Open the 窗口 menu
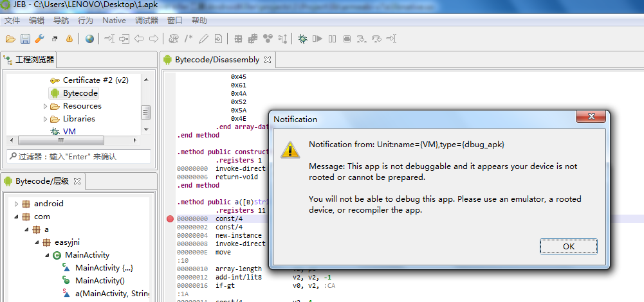Screen dimensions: 644x302 (175, 20)
